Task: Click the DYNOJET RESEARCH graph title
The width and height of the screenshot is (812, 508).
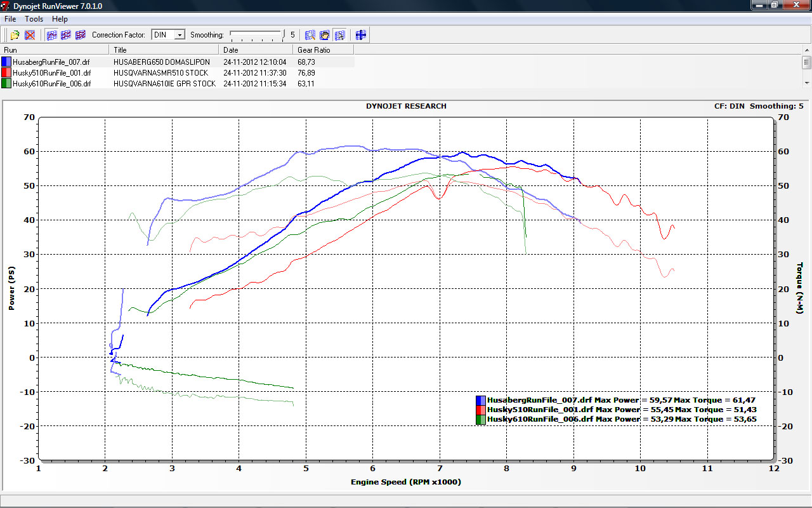Action: [406, 106]
